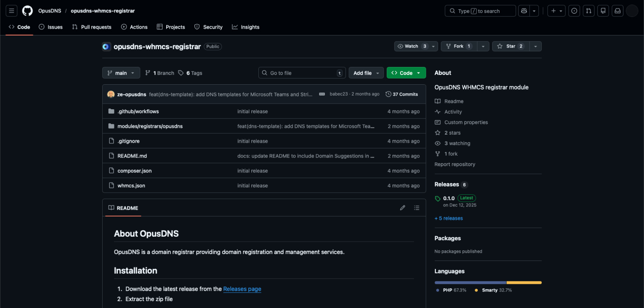Click OpusDNS organization link in breadcrumb
This screenshot has height=308, width=644.
50,11
